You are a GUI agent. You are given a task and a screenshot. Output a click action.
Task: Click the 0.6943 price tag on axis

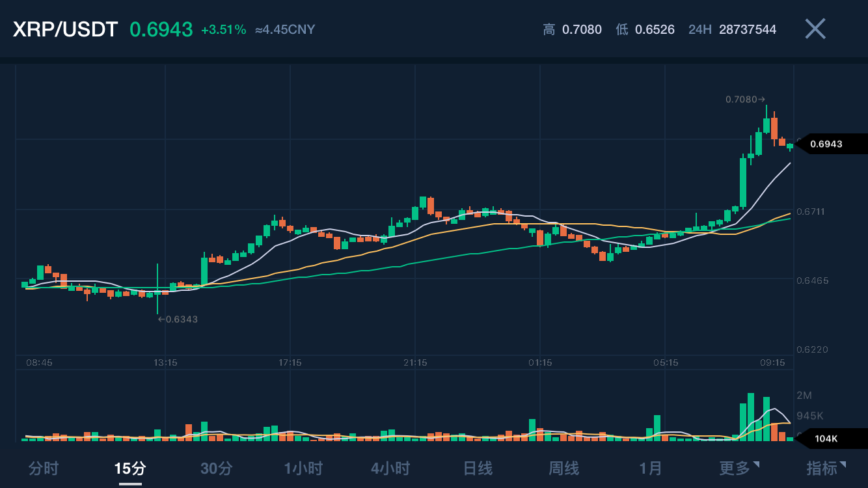[x=832, y=144]
